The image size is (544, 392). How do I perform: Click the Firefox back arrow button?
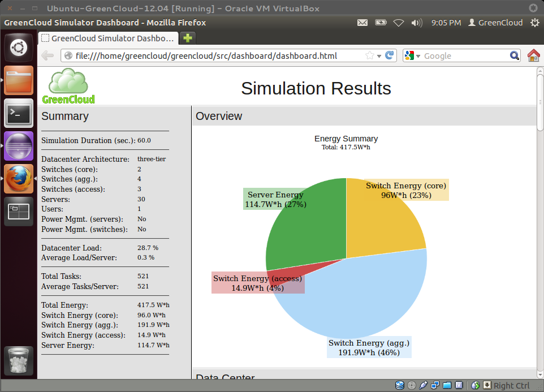48,55
